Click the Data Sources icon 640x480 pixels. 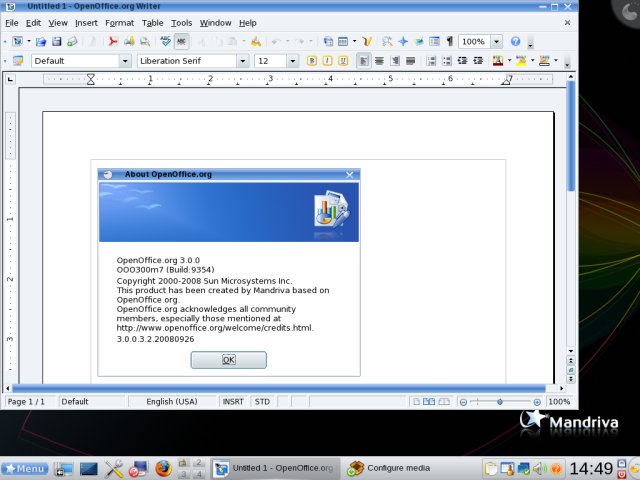pyautogui.click(x=434, y=41)
